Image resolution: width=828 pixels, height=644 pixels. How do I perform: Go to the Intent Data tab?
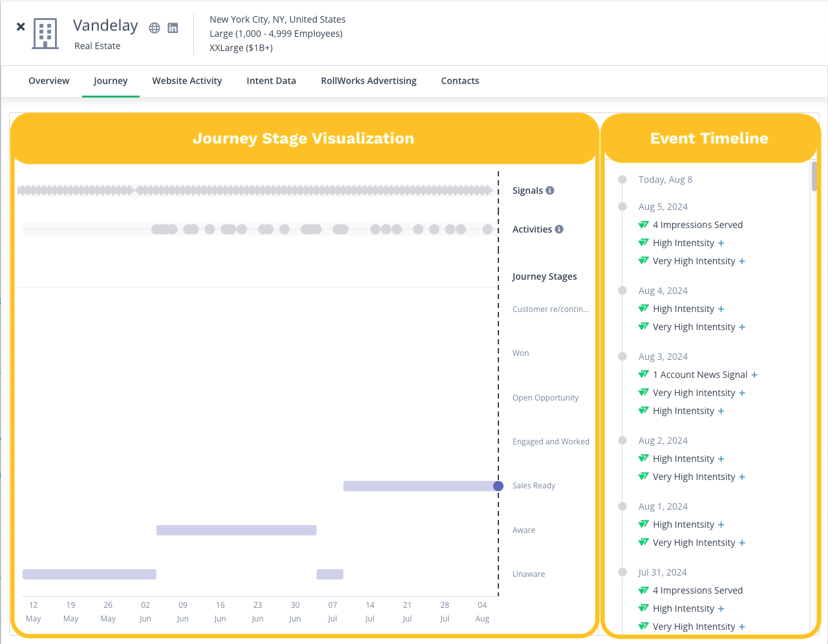tap(271, 81)
